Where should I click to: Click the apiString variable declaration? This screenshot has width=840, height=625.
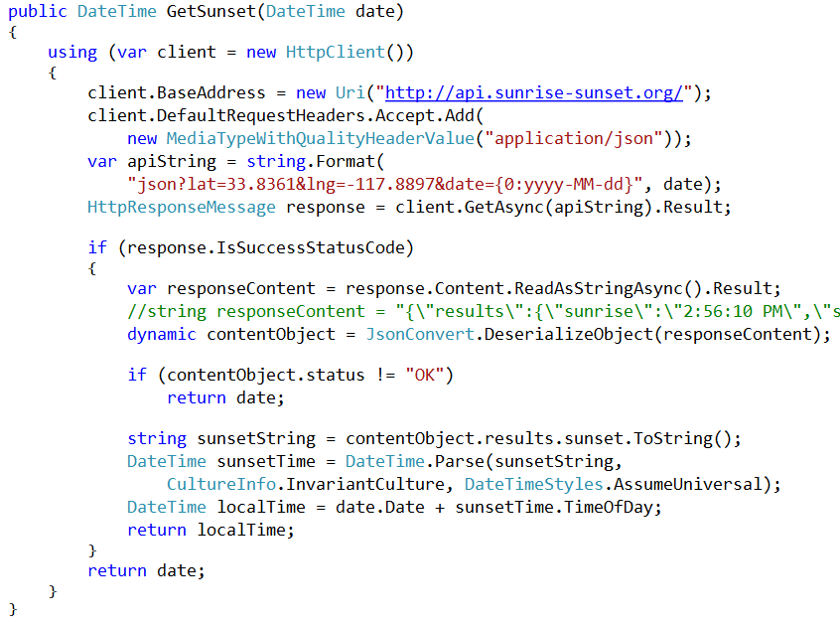(172, 161)
